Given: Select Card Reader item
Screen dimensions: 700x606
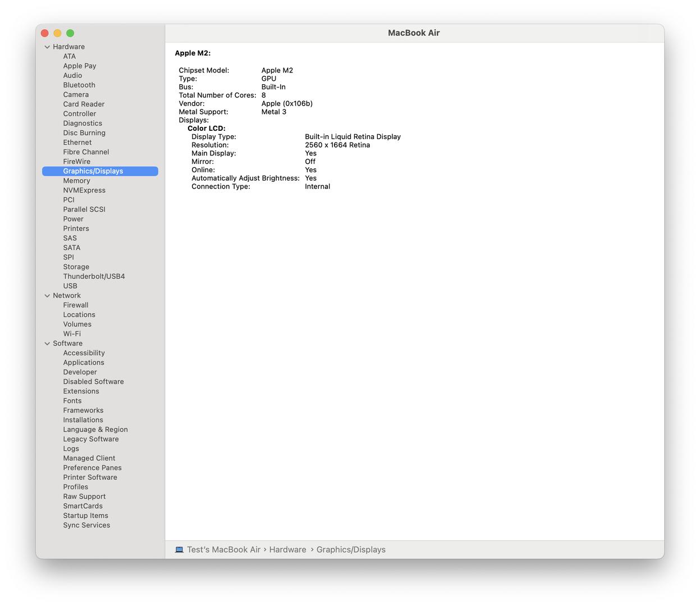Looking at the screenshot, I should [x=84, y=104].
